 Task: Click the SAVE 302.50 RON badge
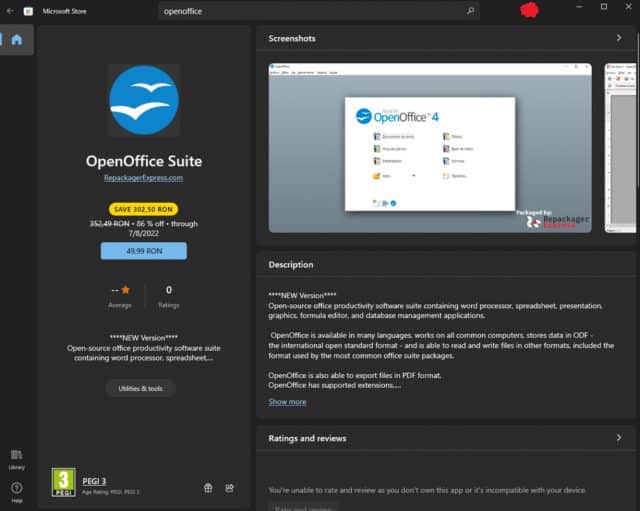point(143,209)
